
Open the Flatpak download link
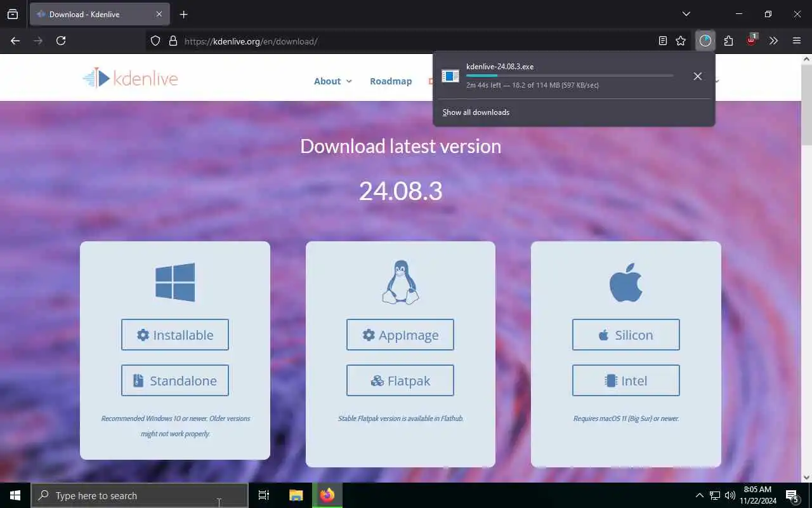click(x=400, y=380)
